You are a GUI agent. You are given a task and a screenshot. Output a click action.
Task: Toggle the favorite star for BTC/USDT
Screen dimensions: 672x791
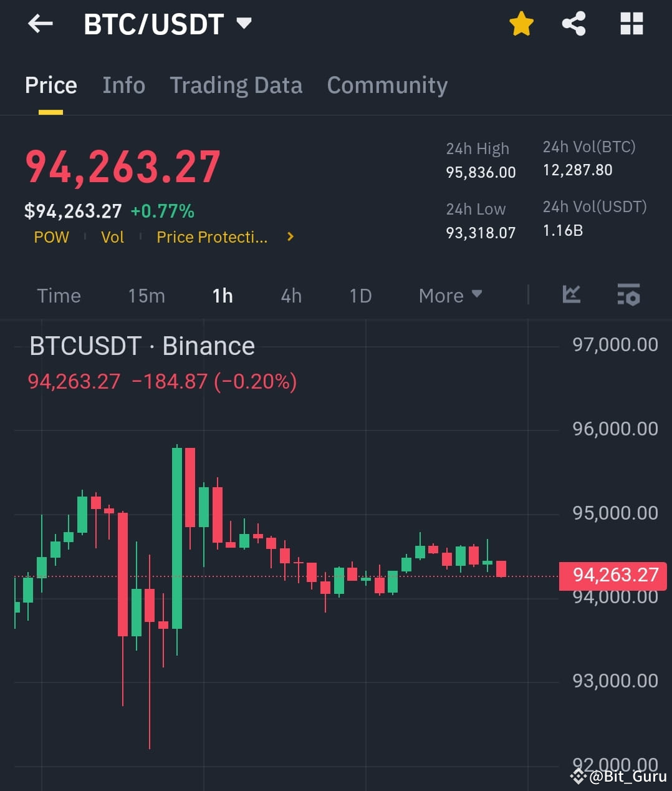pyautogui.click(x=521, y=22)
